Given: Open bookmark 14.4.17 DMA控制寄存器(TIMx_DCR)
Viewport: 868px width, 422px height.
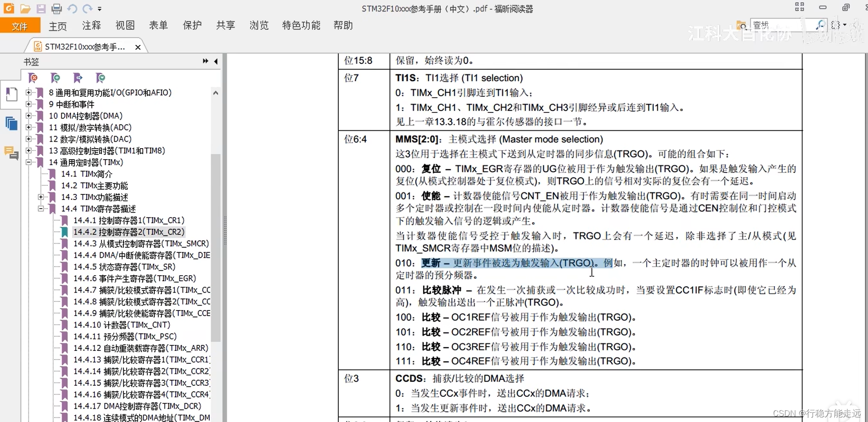Looking at the screenshot, I should coord(138,406).
